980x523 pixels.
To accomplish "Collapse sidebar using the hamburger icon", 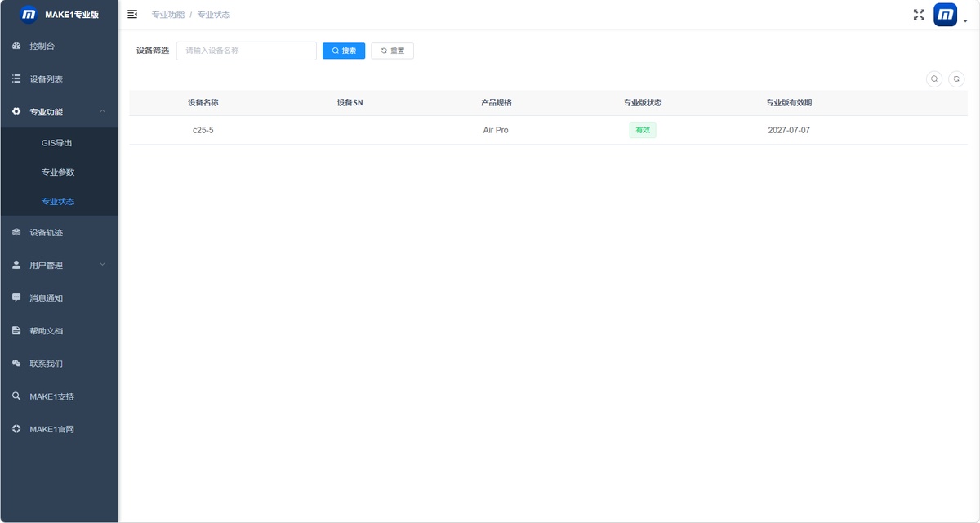I will (132, 14).
